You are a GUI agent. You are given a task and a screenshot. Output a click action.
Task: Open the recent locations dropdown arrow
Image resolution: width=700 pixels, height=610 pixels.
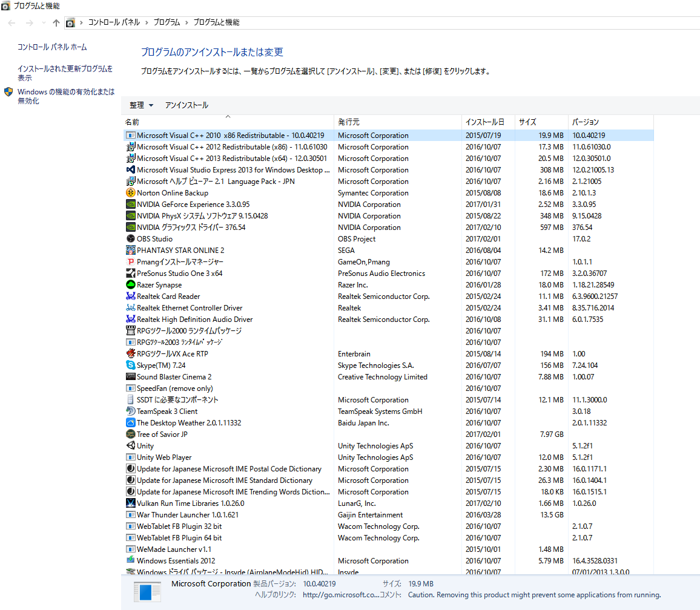pos(44,23)
